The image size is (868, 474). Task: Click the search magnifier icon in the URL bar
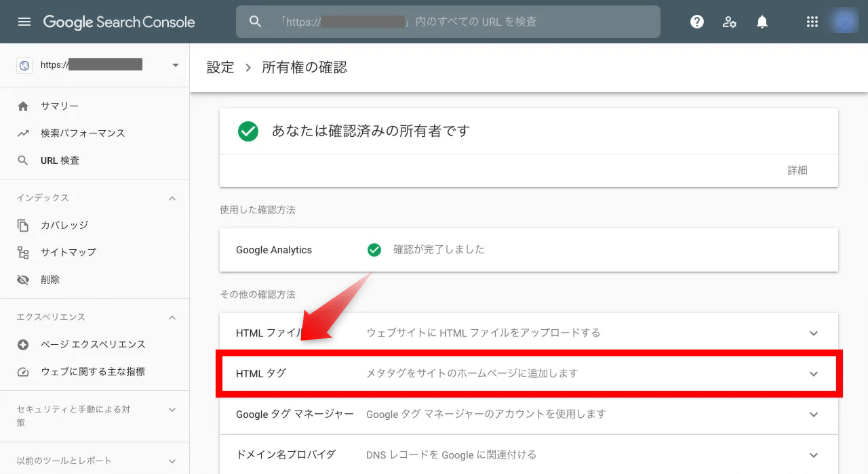(255, 22)
